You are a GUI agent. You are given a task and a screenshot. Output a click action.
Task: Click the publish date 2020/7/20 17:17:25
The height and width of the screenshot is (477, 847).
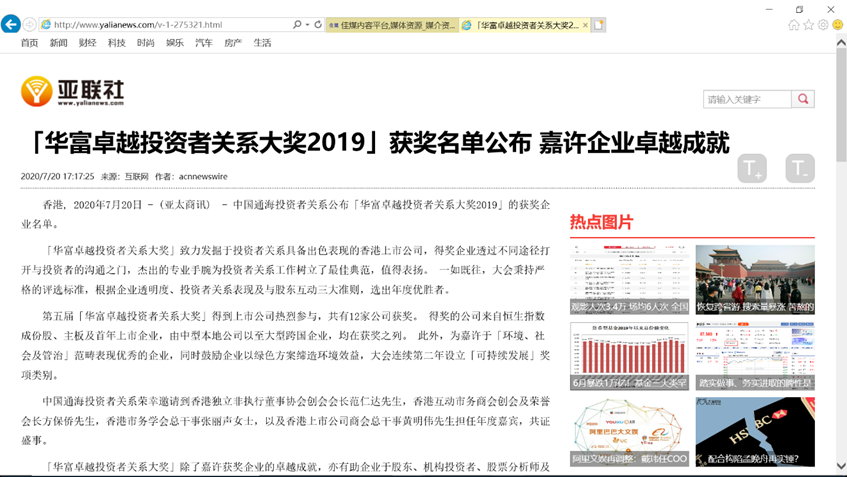(x=57, y=177)
